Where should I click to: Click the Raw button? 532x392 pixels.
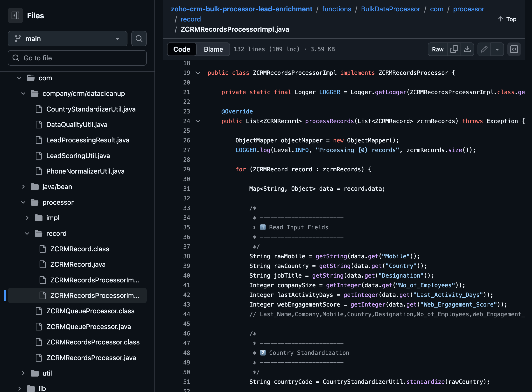point(437,49)
